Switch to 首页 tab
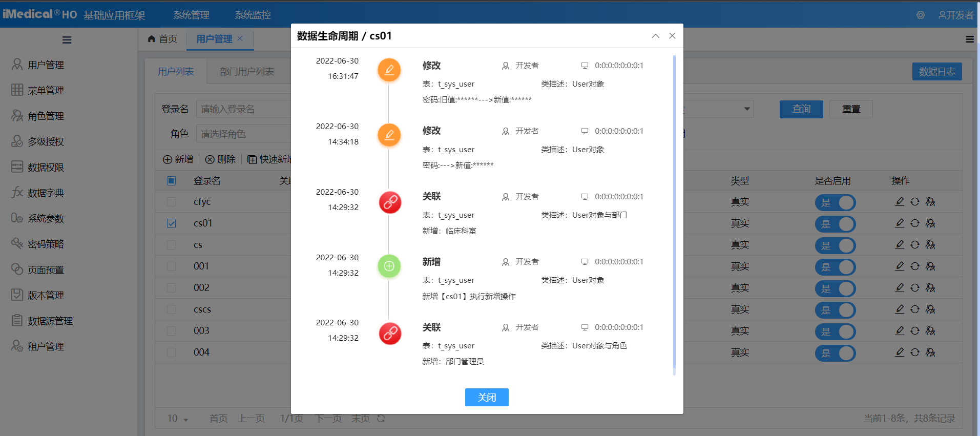 162,39
